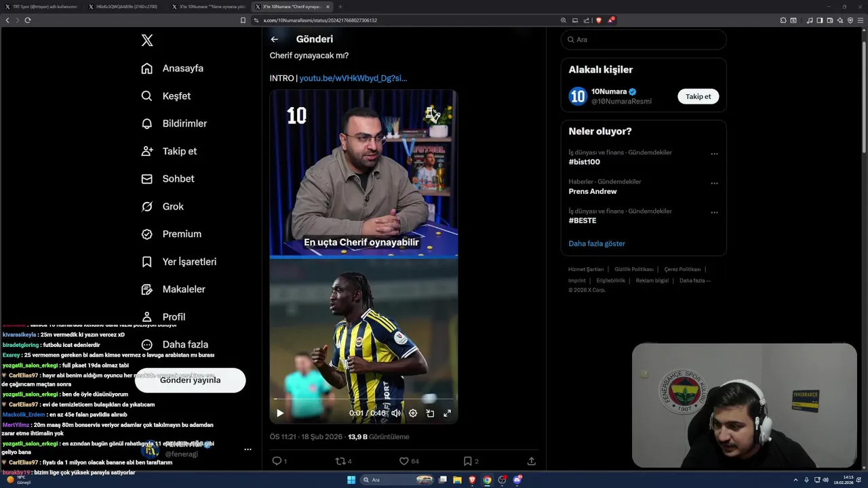
Task: Mute the video with the speaker icon
Action: click(396, 413)
